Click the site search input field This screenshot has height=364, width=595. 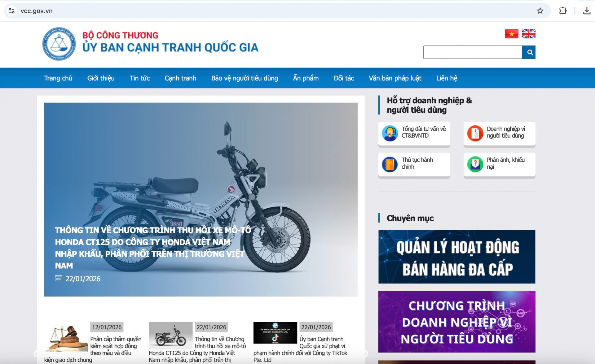[472, 52]
